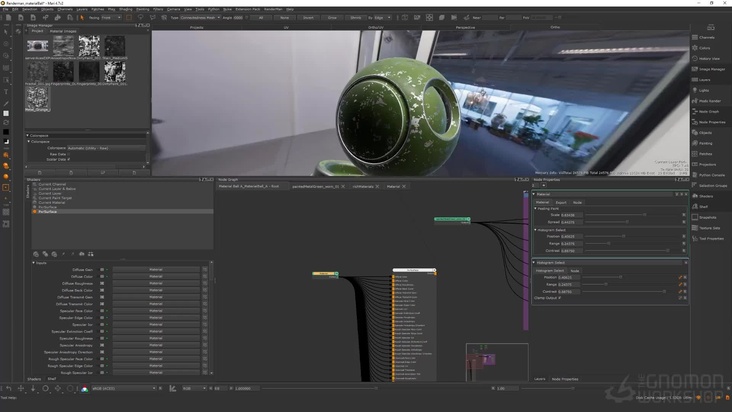Adjust the Position slider in Histogram Select
The image size is (732, 412).
(x=620, y=277)
